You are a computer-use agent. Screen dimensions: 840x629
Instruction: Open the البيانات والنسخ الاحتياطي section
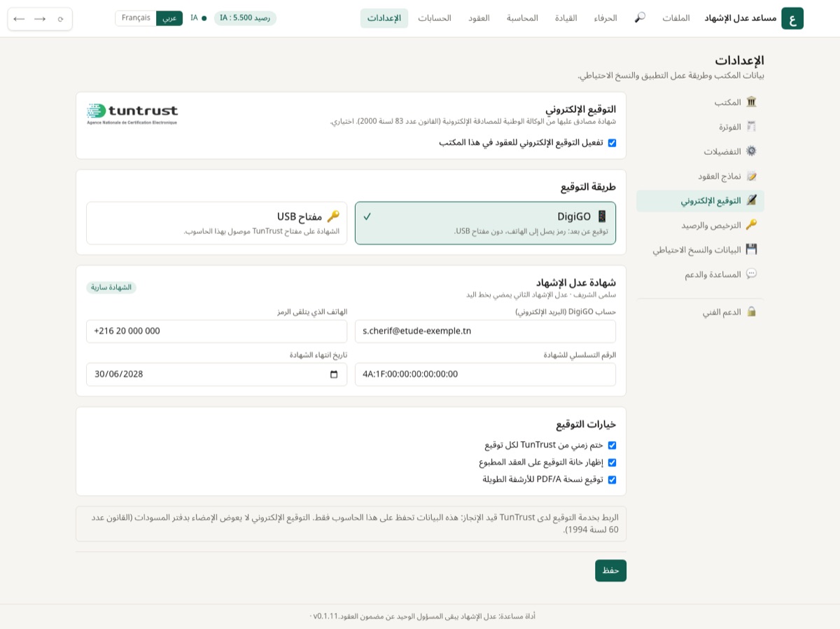point(700,249)
